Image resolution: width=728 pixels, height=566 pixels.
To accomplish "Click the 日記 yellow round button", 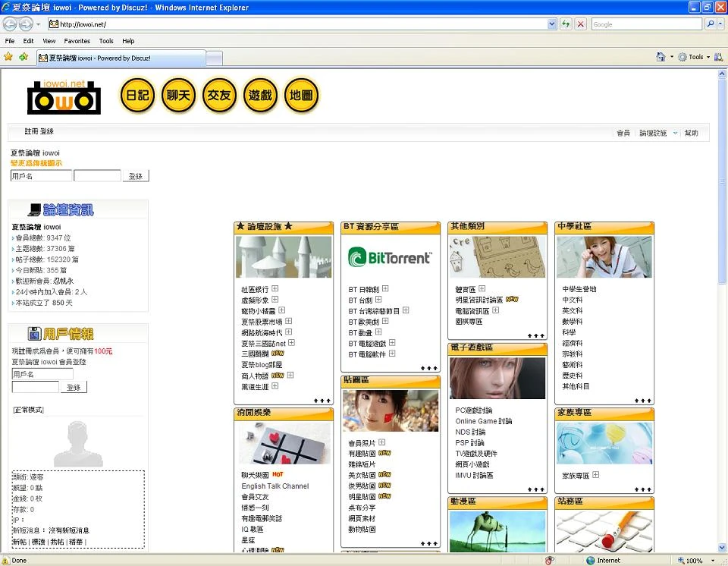I will tap(137, 96).
